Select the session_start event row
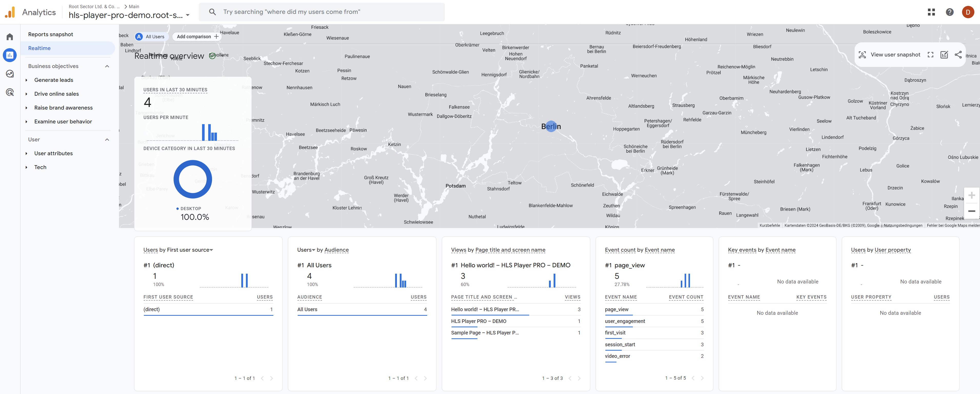The height and width of the screenshot is (394, 980). pyautogui.click(x=654, y=344)
